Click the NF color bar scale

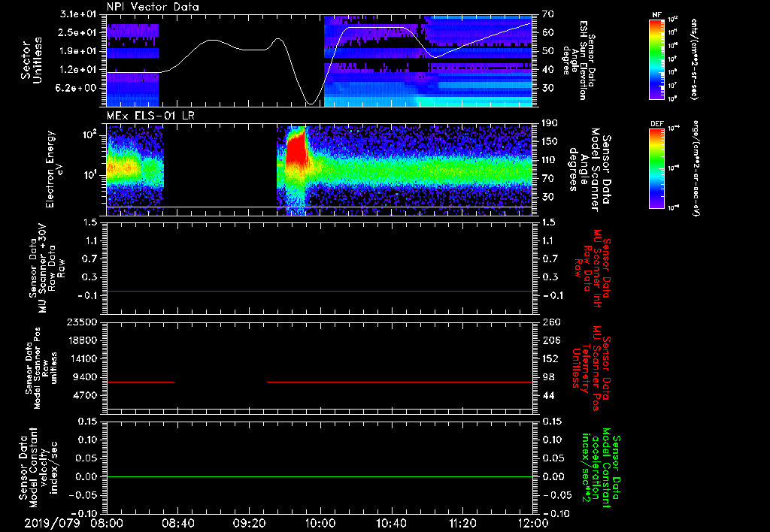[657, 59]
